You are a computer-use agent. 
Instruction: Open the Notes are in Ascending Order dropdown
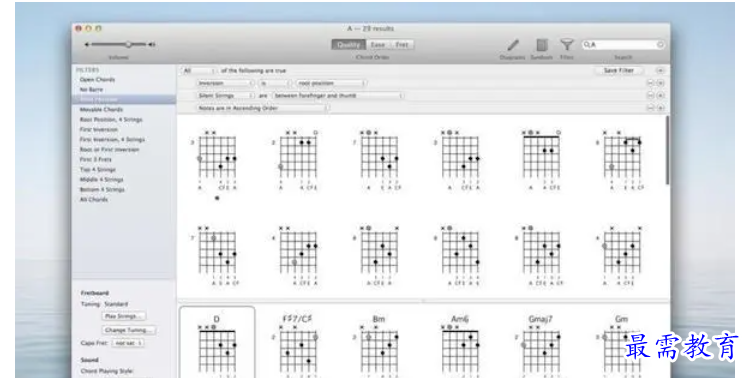pos(263,108)
